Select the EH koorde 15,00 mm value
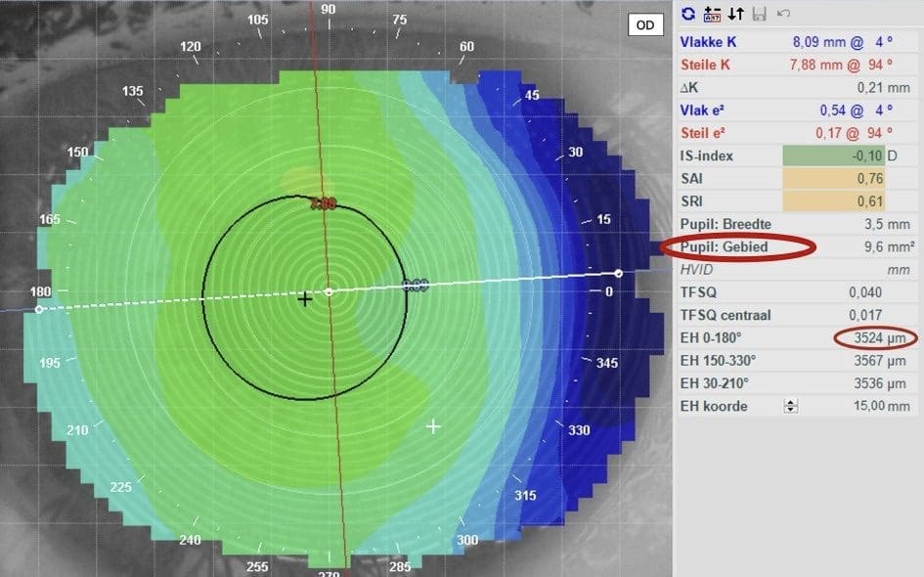924x577 pixels. 885,406
